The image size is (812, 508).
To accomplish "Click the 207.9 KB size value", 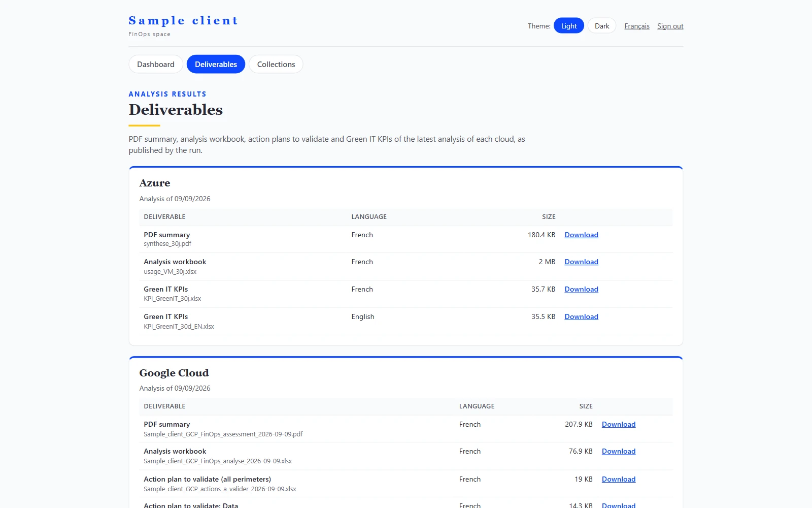I will (579, 424).
